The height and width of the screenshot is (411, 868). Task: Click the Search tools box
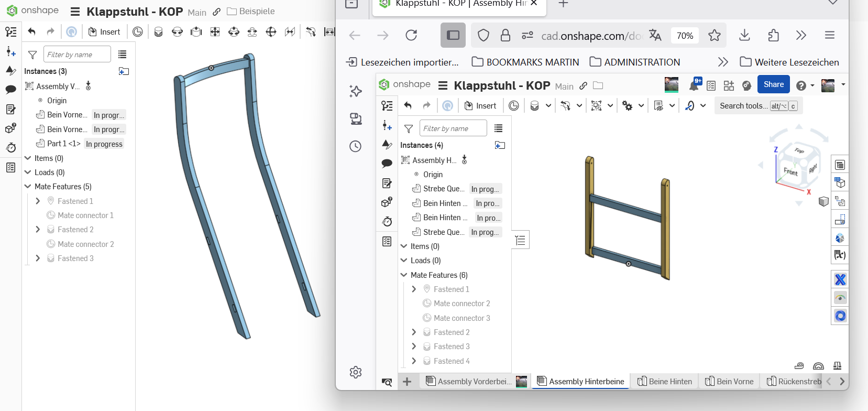pyautogui.click(x=758, y=106)
